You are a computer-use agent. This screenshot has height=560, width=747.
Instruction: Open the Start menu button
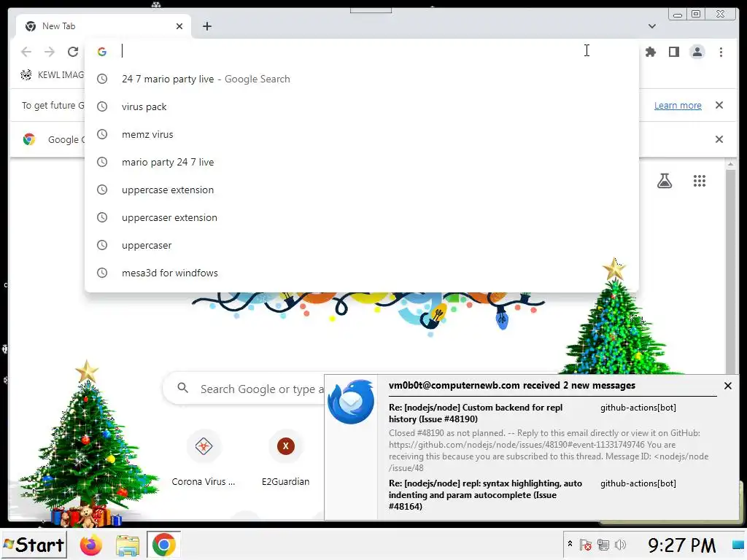pyautogui.click(x=34, y=545)
